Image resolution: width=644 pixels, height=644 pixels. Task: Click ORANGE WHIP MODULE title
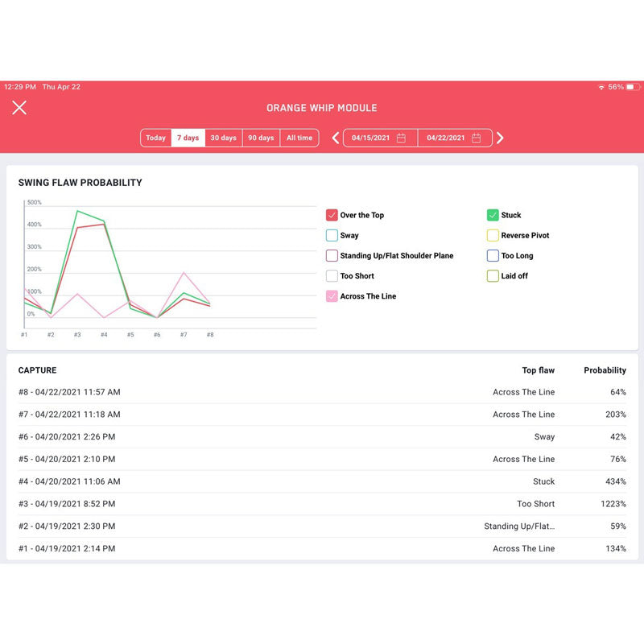(322, 108)
